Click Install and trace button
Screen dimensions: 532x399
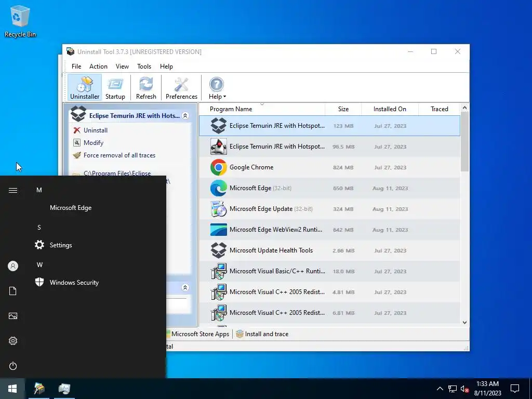pos(262,334)
